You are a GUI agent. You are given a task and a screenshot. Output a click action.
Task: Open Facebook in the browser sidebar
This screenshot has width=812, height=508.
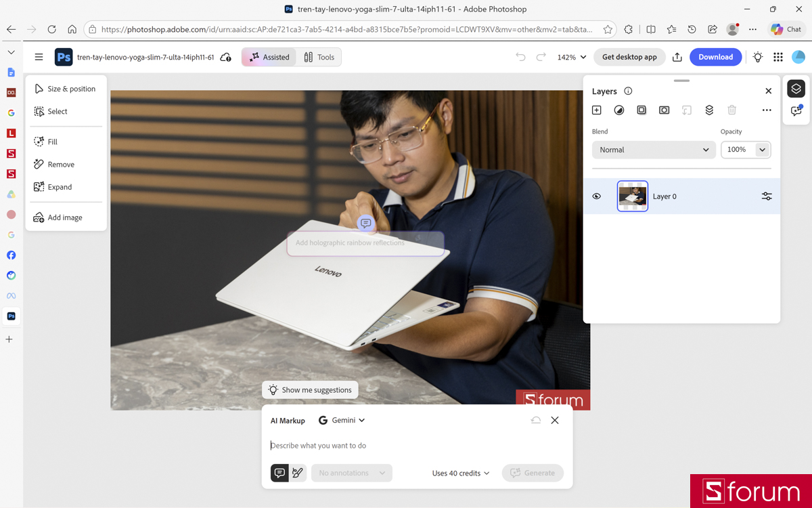pyautogui.click(x=11, y=255)
